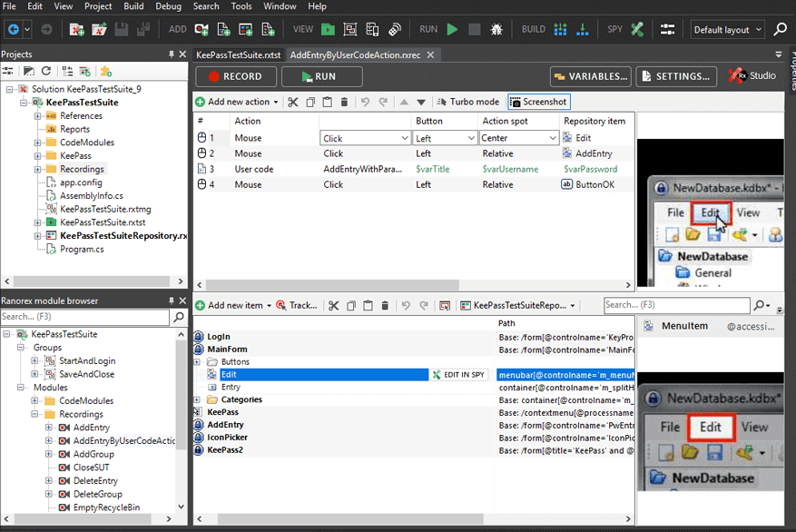Click the Add new item button
Viewport: 796px width, 532px height.
coord(233,306)
